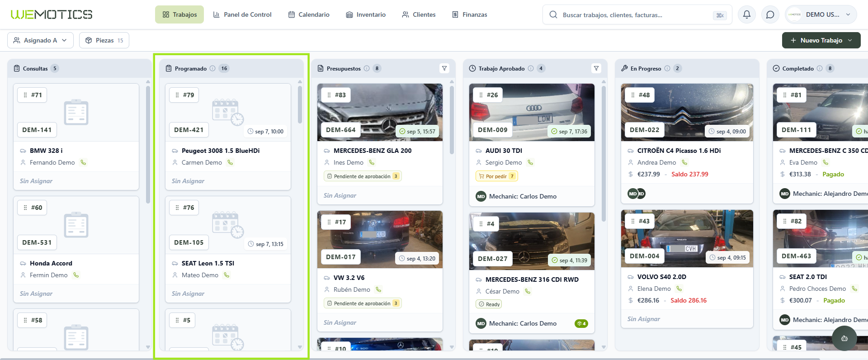Call Andrea Demo via phone icon

point(684,162)
